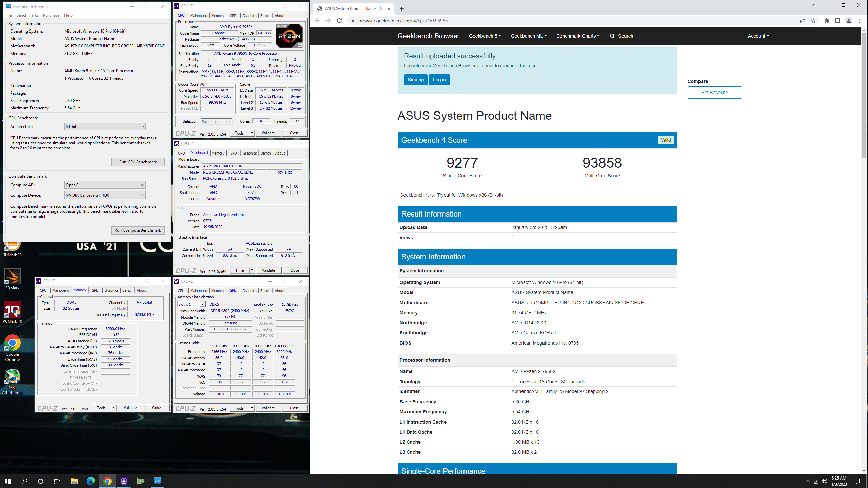Open File menu in Geekbench 4

click(8, 15)
